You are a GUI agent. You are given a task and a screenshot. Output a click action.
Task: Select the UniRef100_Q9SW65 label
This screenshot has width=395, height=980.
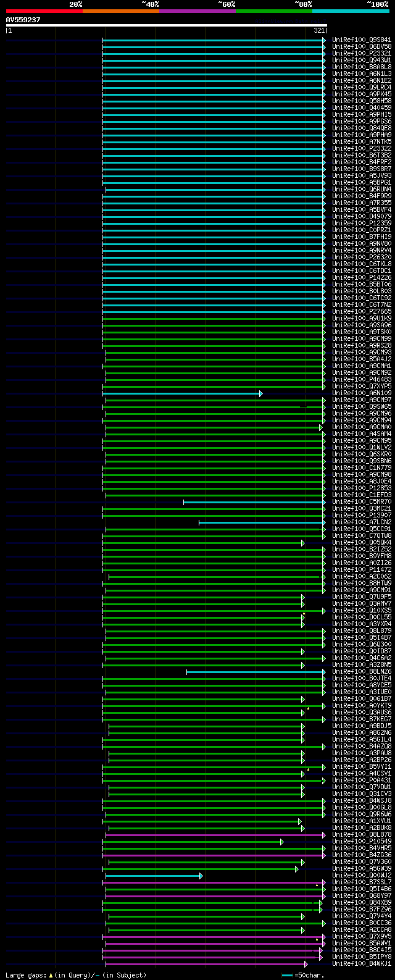(362, 407)
